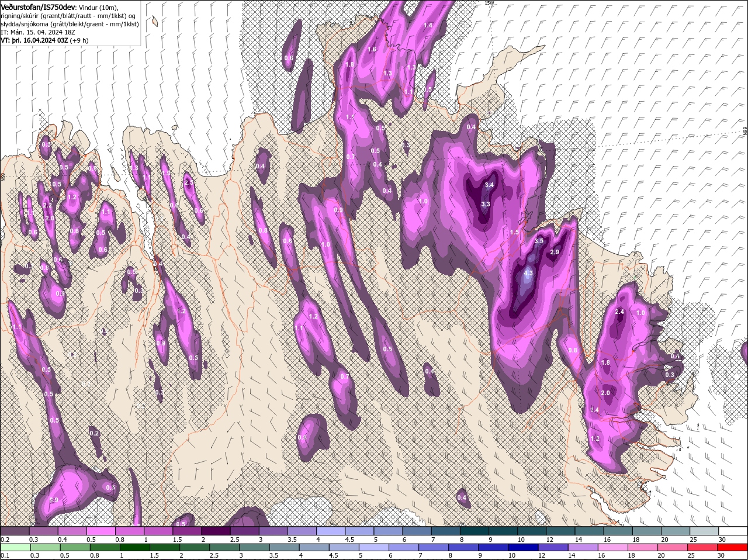748x560 pixels.
Task: Click the 4.3 precipitation maximum label
Action: pos(529,273)
